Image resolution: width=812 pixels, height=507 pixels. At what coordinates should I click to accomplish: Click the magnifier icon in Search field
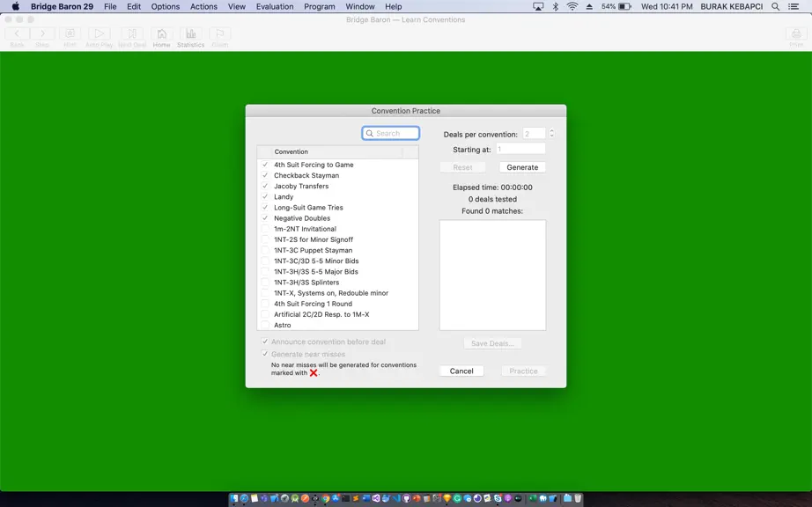pyautogui.click(x=369, y=134)
